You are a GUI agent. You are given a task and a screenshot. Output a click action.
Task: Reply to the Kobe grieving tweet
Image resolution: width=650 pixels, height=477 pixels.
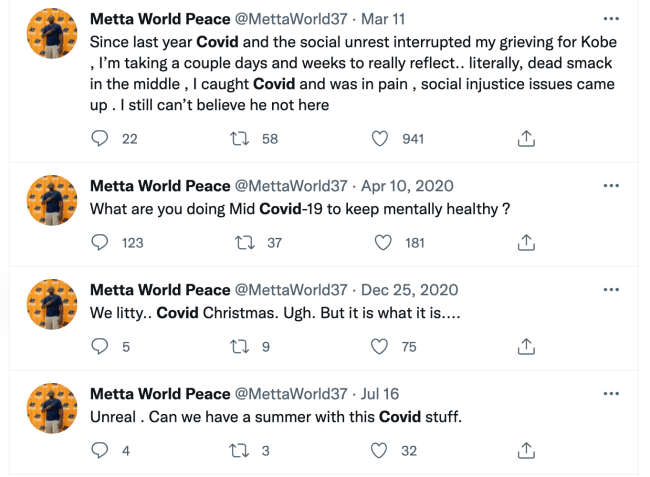(100, 140)
